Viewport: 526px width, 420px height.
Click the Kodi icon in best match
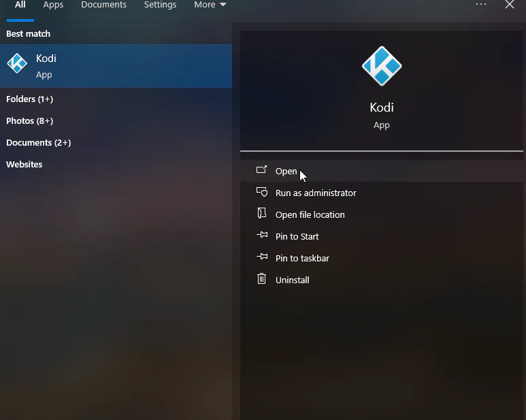click(x=17, y=63)
